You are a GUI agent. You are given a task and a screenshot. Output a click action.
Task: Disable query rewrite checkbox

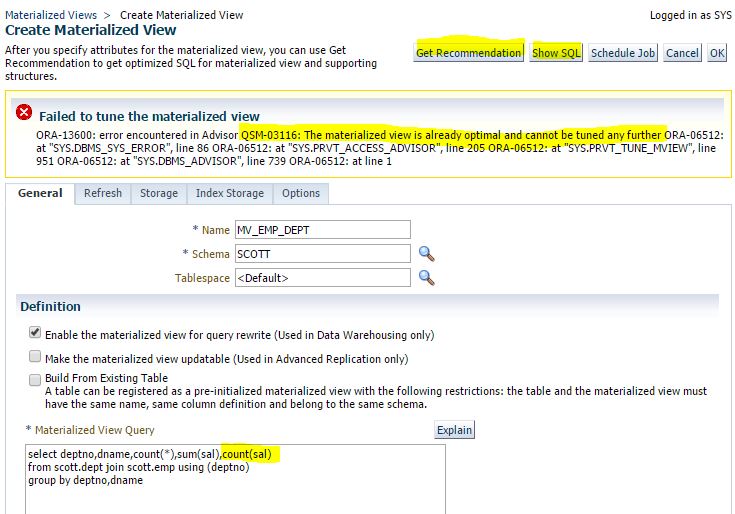[x=35, y=334]
